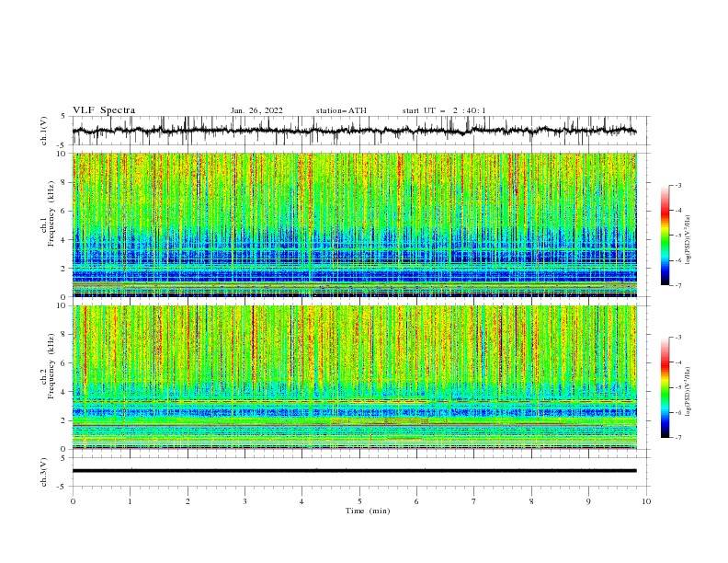Image resolution: width=728 pixels, height=563 pixels.
Task: Click the Time axis tick label "1"
Action: pyautogui.click(x=130, y=501)
